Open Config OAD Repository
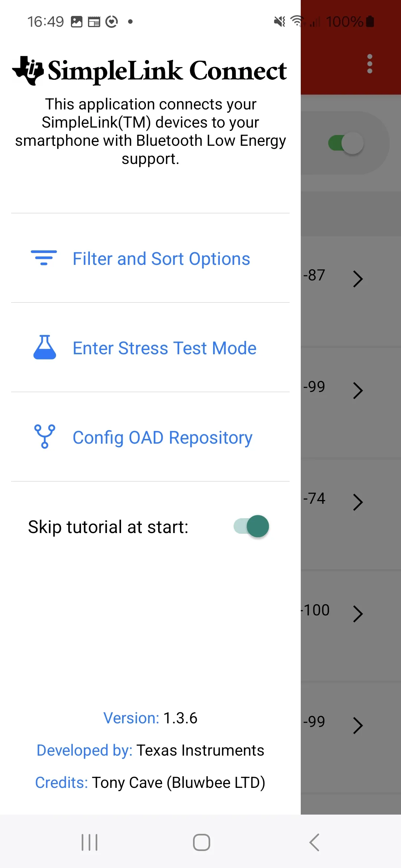 pos(163,438)
